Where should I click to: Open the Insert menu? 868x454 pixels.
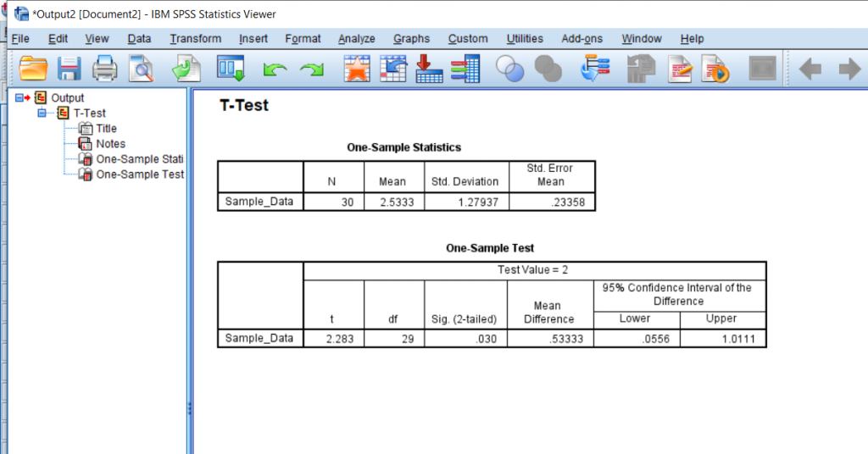[x=253, y=39]
